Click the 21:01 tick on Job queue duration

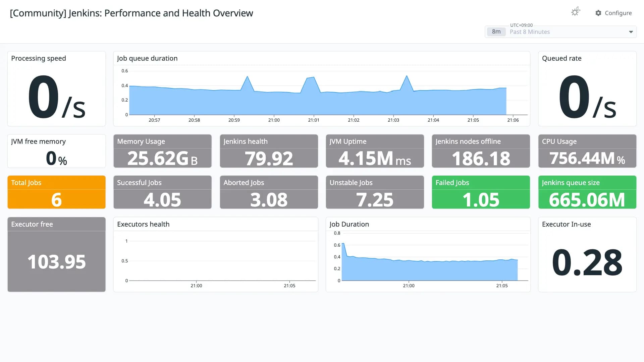click(314, 120)
